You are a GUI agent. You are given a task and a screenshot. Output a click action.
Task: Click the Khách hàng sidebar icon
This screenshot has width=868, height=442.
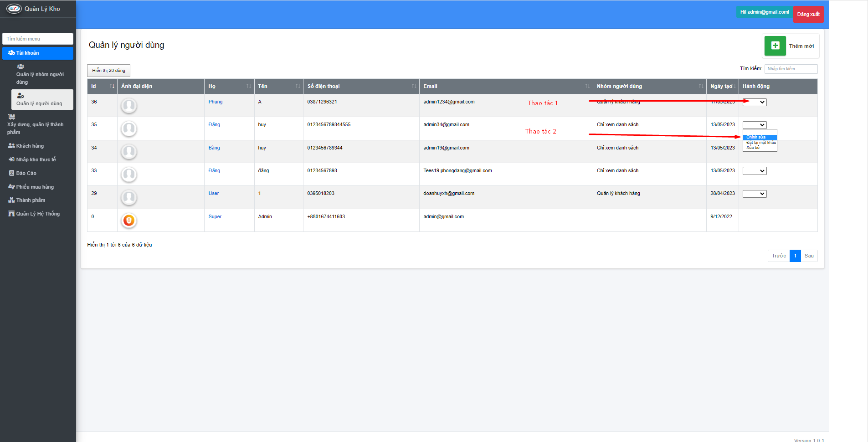(11, 146)
